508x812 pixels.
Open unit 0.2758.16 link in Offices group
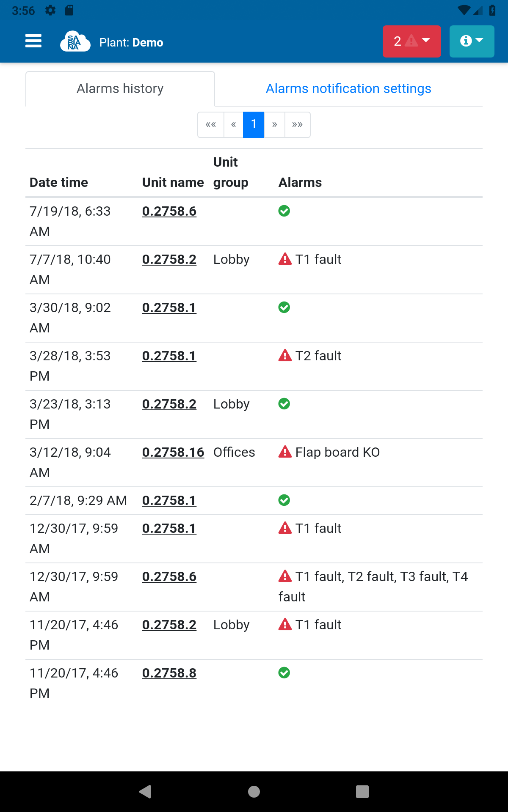pyautogui.click(x=173, y=452)
